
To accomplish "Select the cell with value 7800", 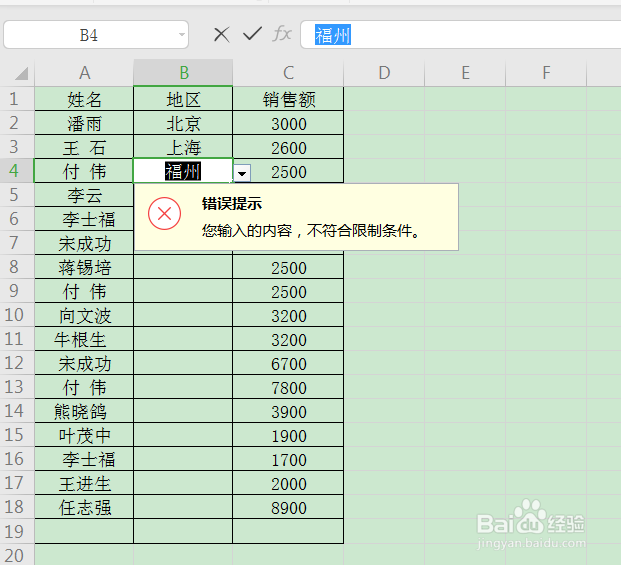I will pos(288,387).
